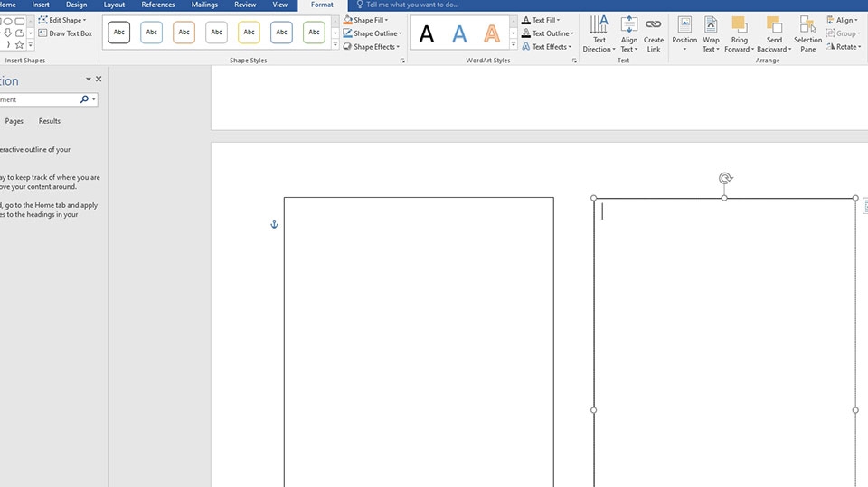The width and height of the screenshot is (868, 487).
Task: Show the Results tab in navigation pane
Action: click(x=49, y=121)
